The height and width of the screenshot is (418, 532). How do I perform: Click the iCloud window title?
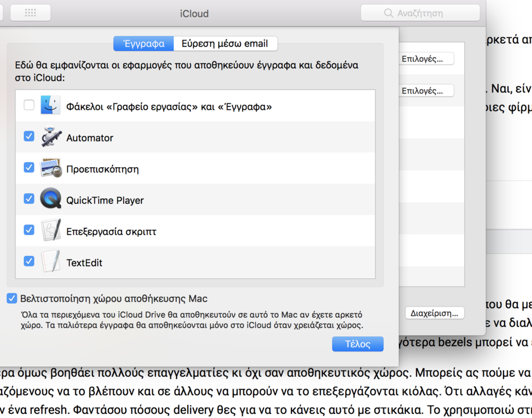[194, 13]
